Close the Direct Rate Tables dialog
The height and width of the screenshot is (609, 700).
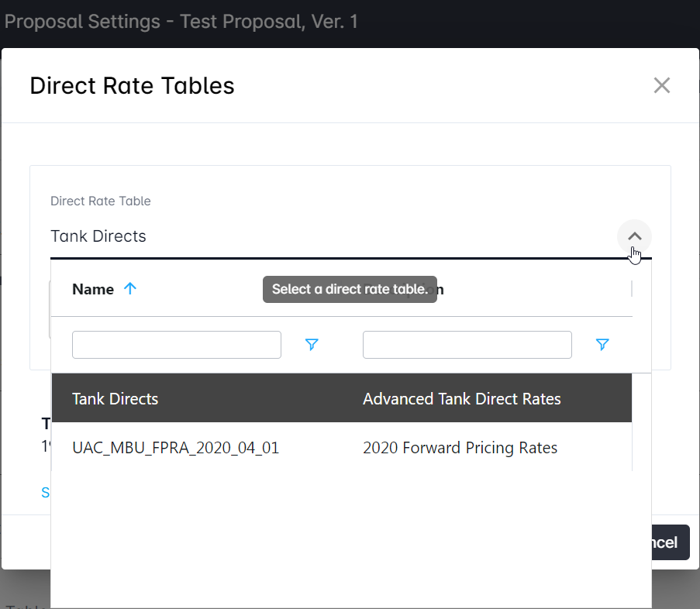(x=661, y=85)
